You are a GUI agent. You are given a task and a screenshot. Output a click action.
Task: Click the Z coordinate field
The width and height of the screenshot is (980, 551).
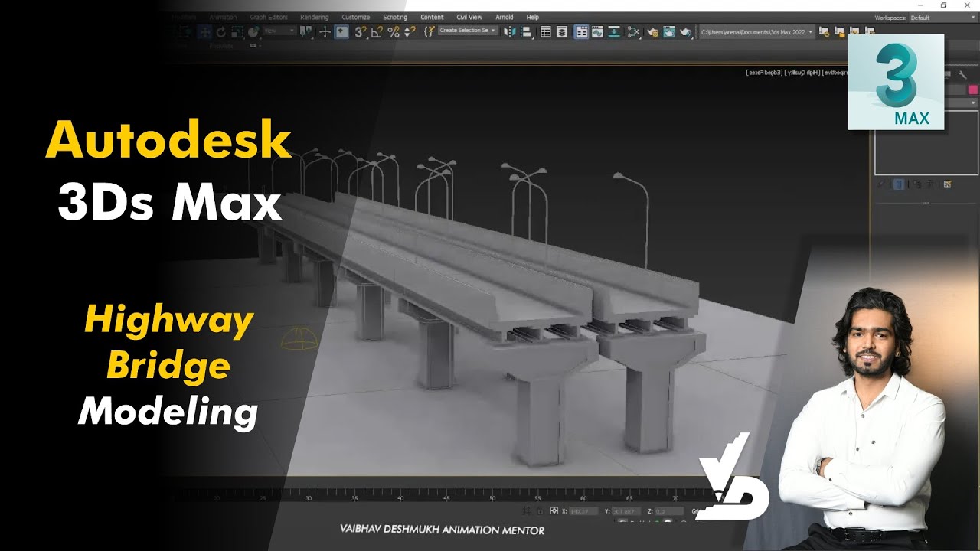(670, 510)
